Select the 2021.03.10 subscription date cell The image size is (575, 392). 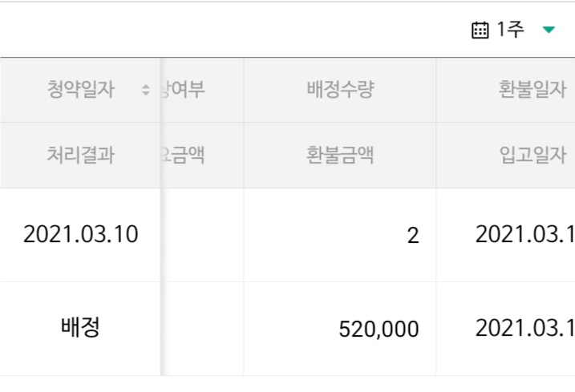coord(80,235)
